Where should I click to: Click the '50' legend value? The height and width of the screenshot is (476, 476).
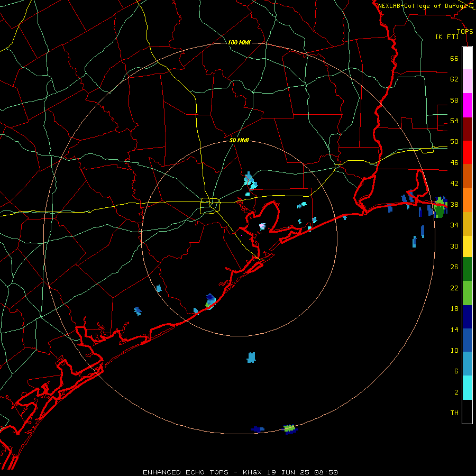pyautogui.click(x=454, y=142)
